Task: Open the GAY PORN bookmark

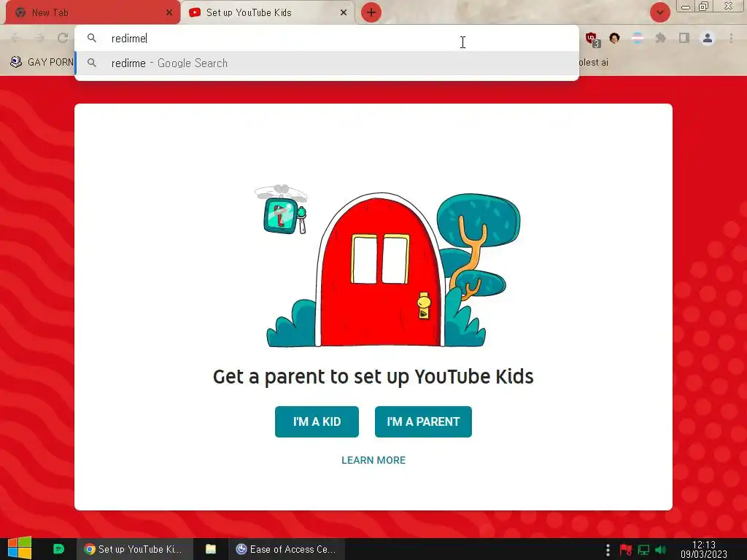Action: pos(42,63)
